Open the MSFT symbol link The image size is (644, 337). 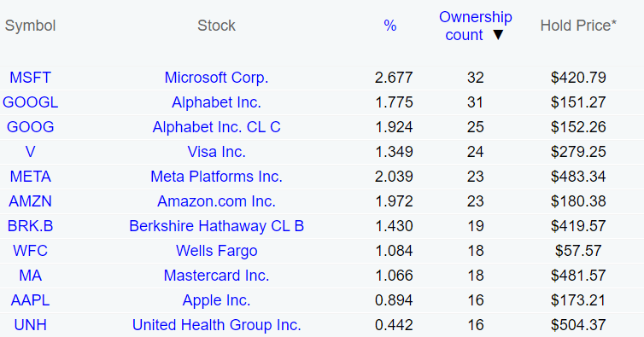31,78
